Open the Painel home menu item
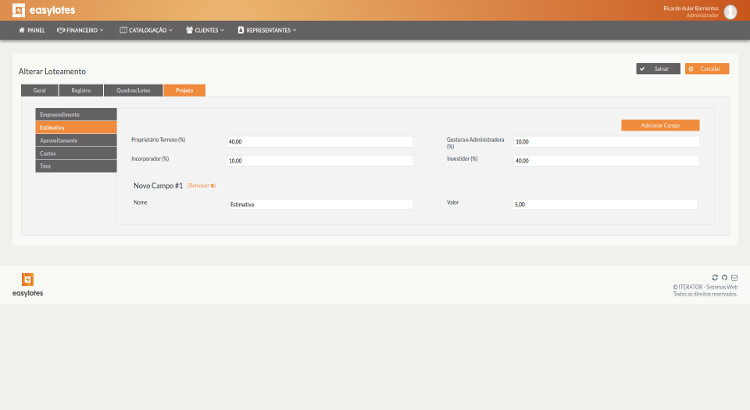Viewport: 750px width, 410px height. click(x=32, y=30)
